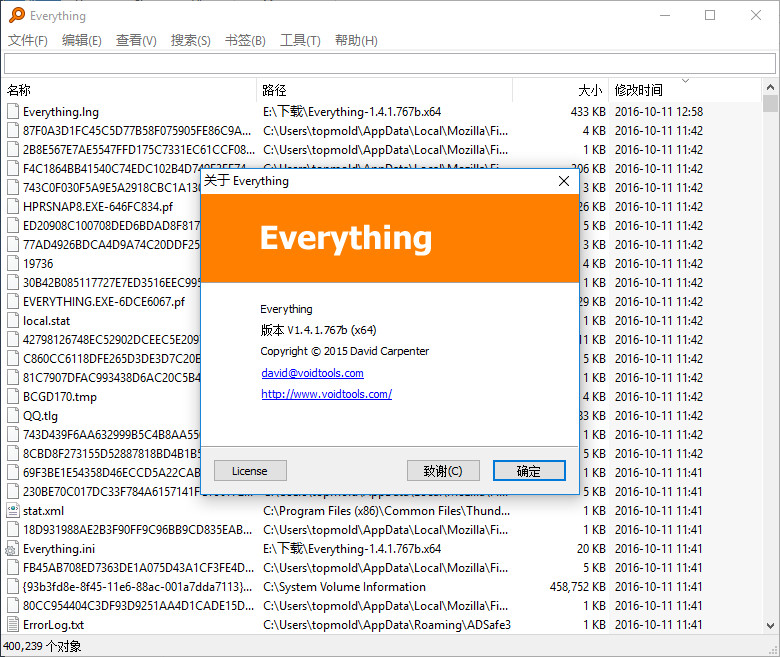Image resolution: width=780 pixels, height=657 pixels.
Task: Click the file icon of 19736
Action: click(13, 264)
